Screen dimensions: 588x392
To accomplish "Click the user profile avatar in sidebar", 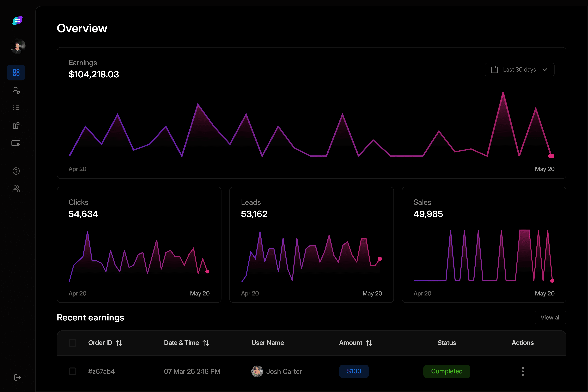I will coord(18,46).
